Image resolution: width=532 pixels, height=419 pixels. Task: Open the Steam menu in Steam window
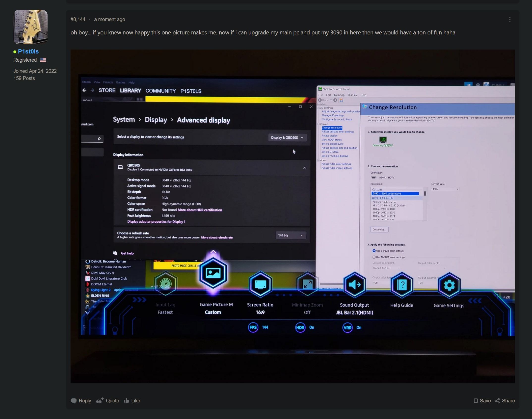(x=86, y=82)
